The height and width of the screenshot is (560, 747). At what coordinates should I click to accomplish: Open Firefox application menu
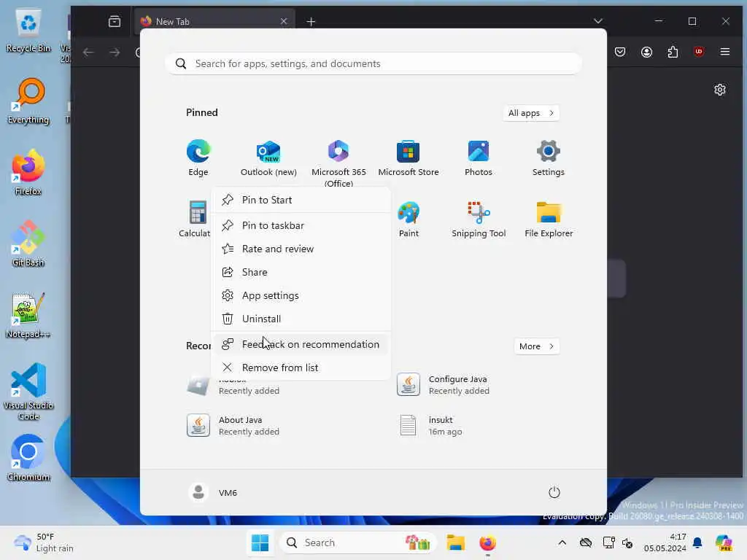coord(724,52)
